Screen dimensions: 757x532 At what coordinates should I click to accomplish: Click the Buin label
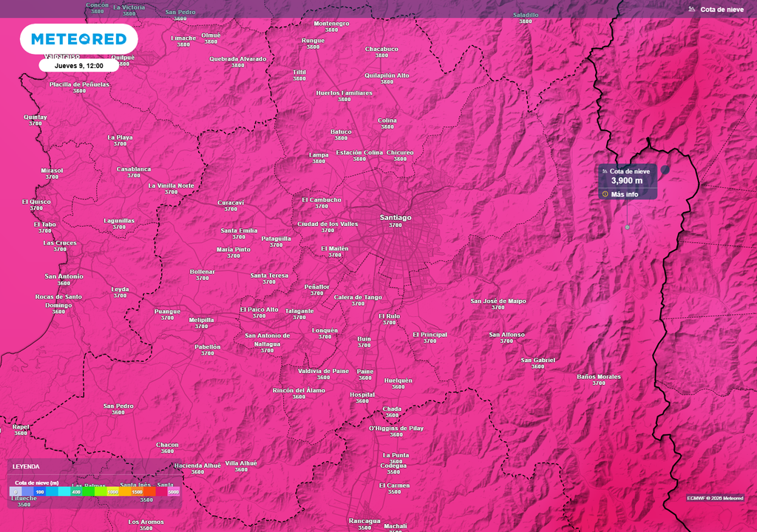coord(364,339)
